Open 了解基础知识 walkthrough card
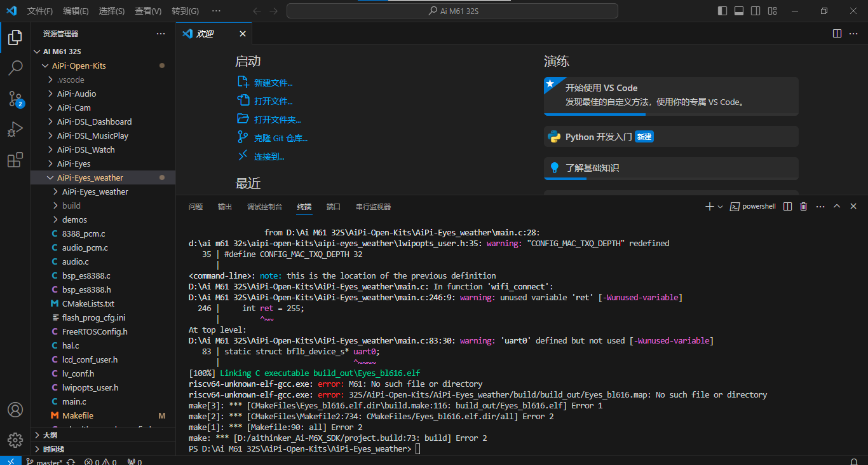Image resolution: width=868 pixels, height=465 pixels. click(671, 168)
